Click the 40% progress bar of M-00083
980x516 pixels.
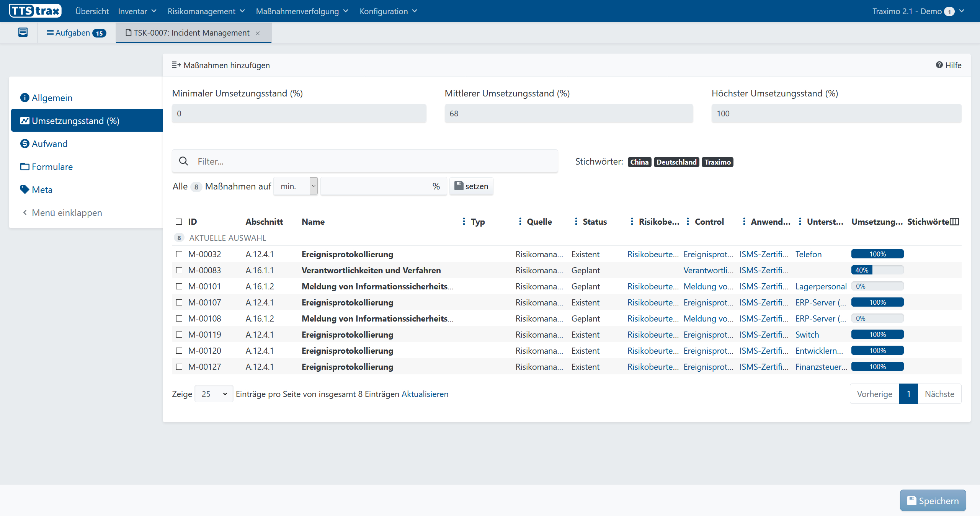tap(877, 270)
